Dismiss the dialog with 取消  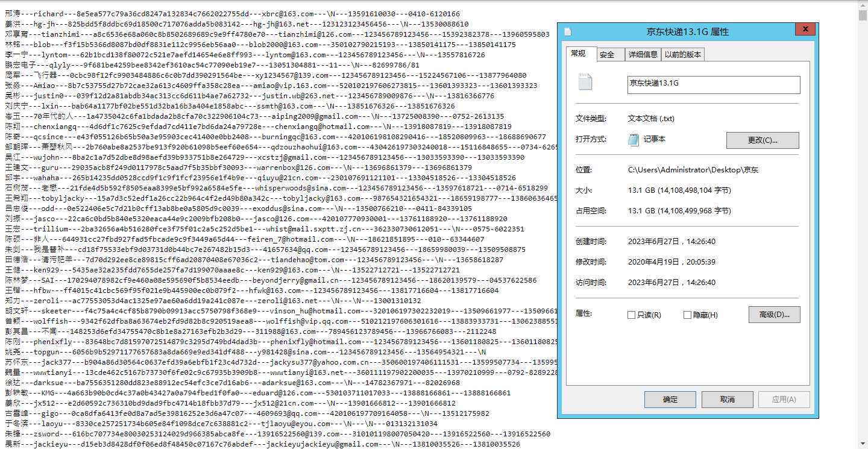coord(727,399)
